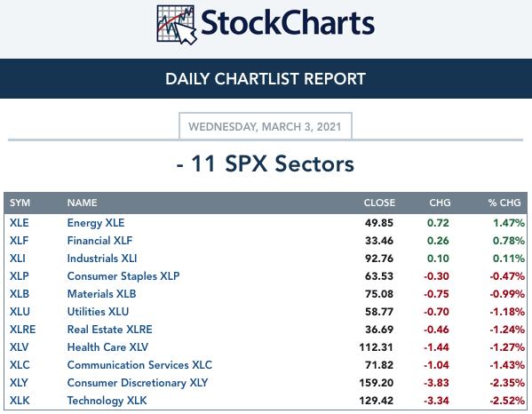Open the XLE symbol link
Screen dimensions: 532x414
click(20, 223)
